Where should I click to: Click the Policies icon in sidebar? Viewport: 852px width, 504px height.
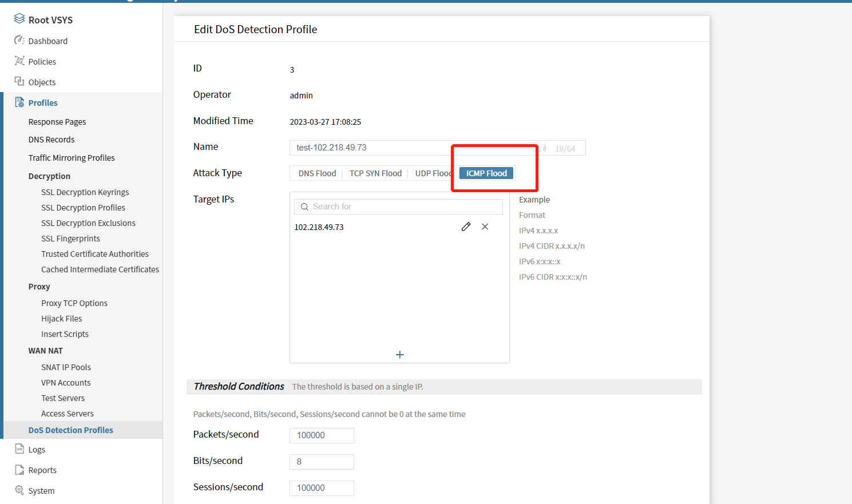coord(19,61)
